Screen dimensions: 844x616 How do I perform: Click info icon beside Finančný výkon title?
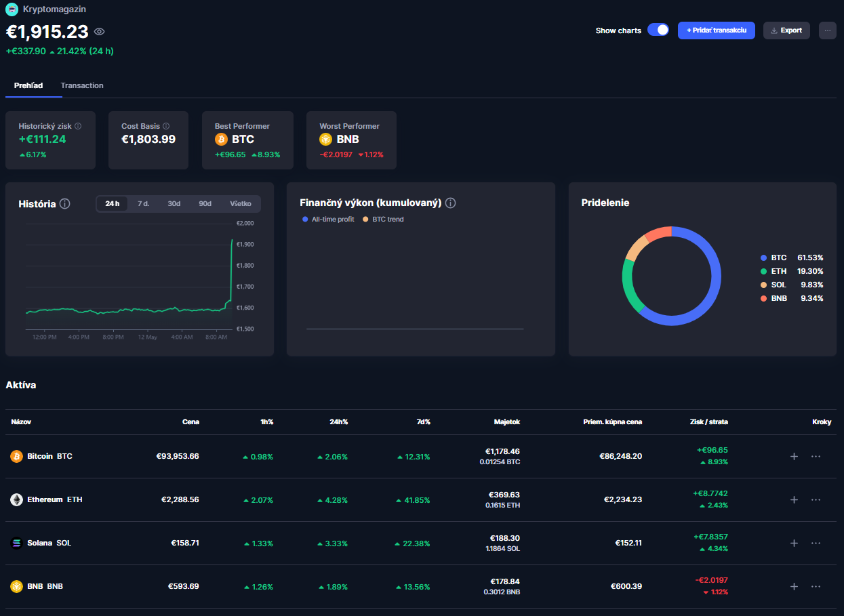coord(450,203)
